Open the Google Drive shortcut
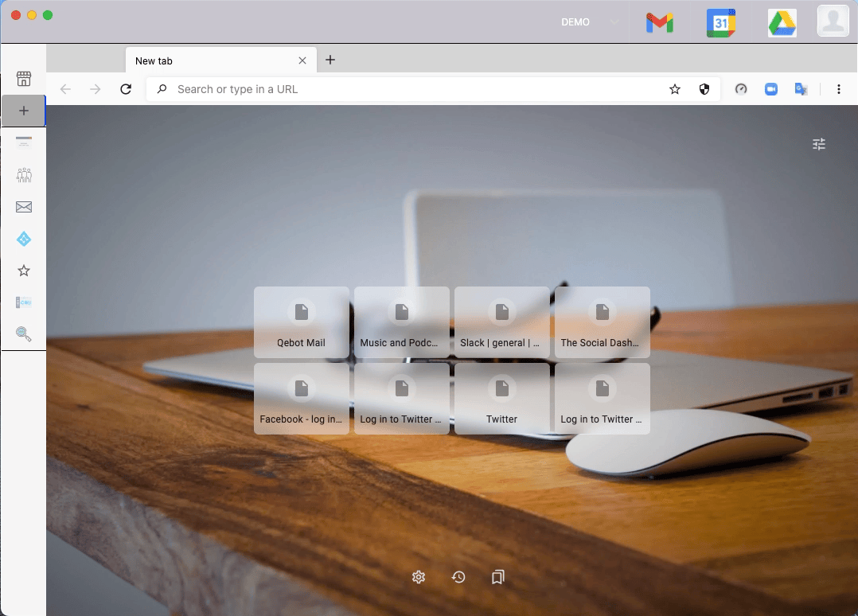Screen dimensions: 858x616 point(782,23)
